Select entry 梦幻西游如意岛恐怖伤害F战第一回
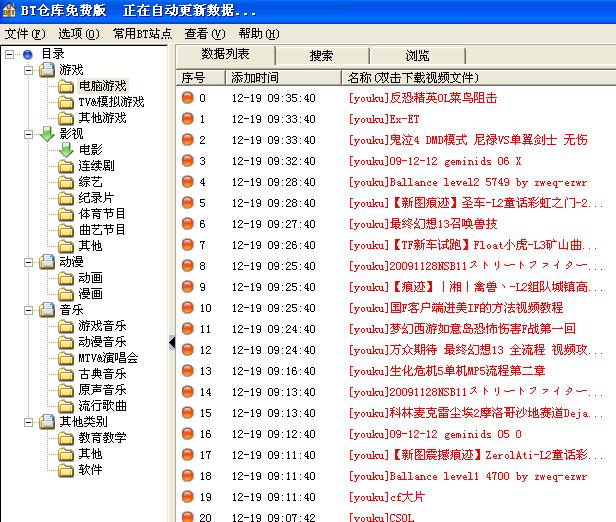 pos(462,329)
